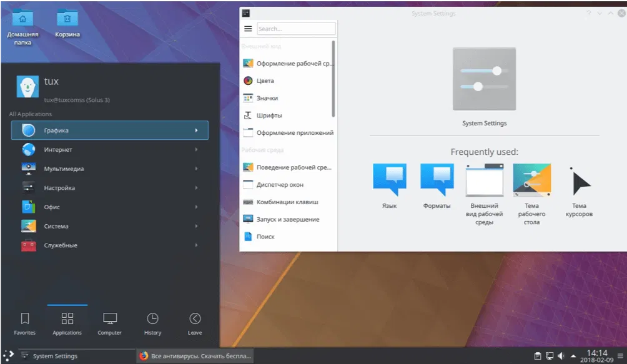Open the network tray icon
The height and width of the screenshot is (364, 627).
click(x=550, y=356)
